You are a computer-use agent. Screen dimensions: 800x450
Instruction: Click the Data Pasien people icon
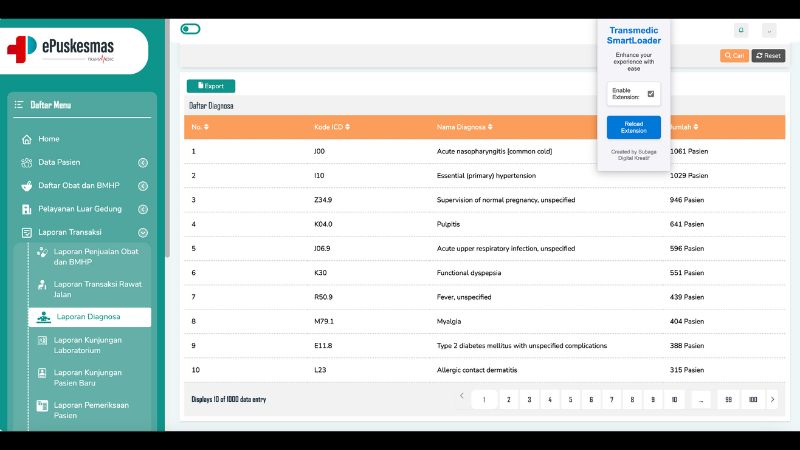pos(27,162)
